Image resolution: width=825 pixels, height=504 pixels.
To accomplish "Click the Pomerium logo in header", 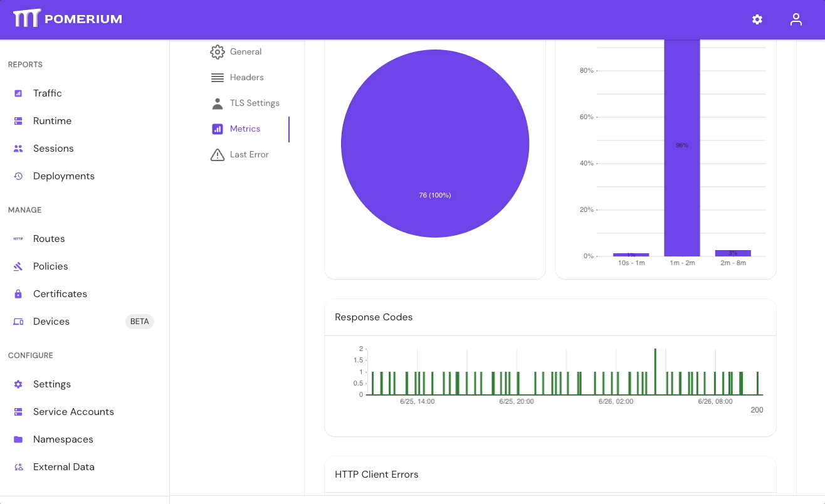I will 68,19.
